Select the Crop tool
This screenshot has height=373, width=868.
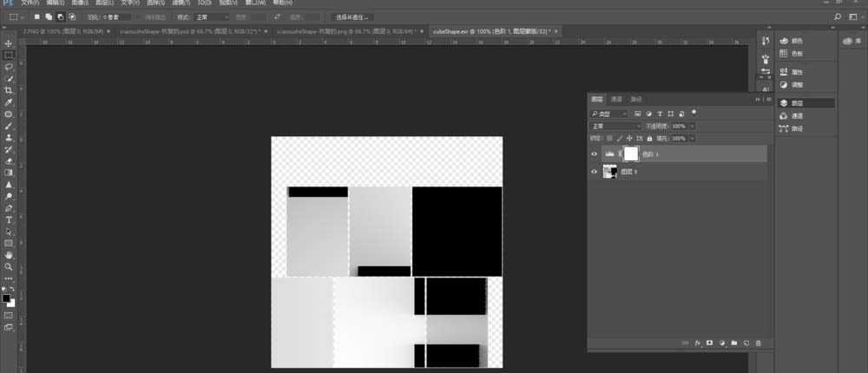pyautogui.click(x=9, y=91)
